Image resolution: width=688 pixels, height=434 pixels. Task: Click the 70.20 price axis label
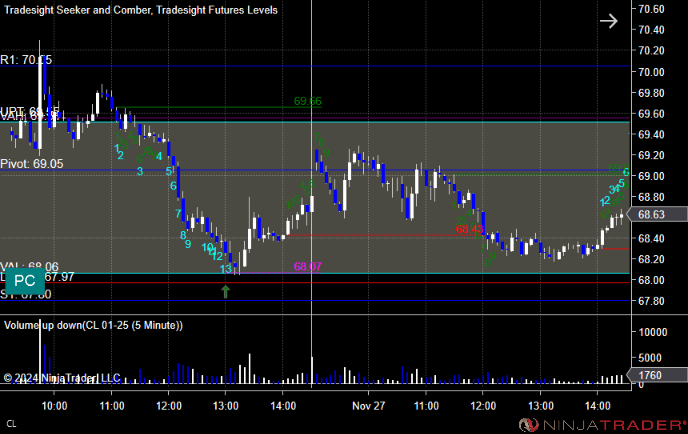pos(651,51)
